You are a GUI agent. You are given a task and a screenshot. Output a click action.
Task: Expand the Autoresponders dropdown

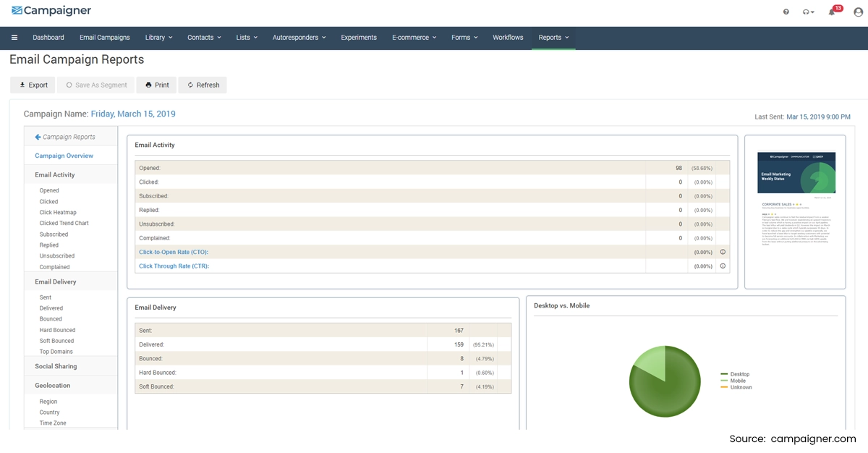(x=299, y=38)
